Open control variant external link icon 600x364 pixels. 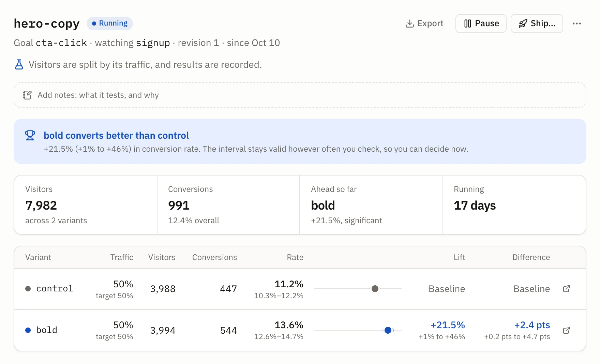[x=566, y=289]
